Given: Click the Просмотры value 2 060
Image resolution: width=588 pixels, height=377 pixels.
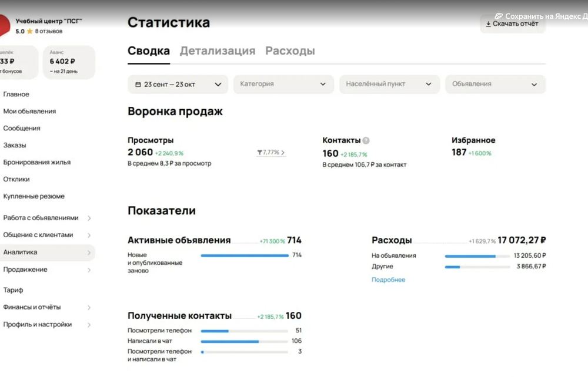Looking at the screenshot, I should click(x=141, y=152).
